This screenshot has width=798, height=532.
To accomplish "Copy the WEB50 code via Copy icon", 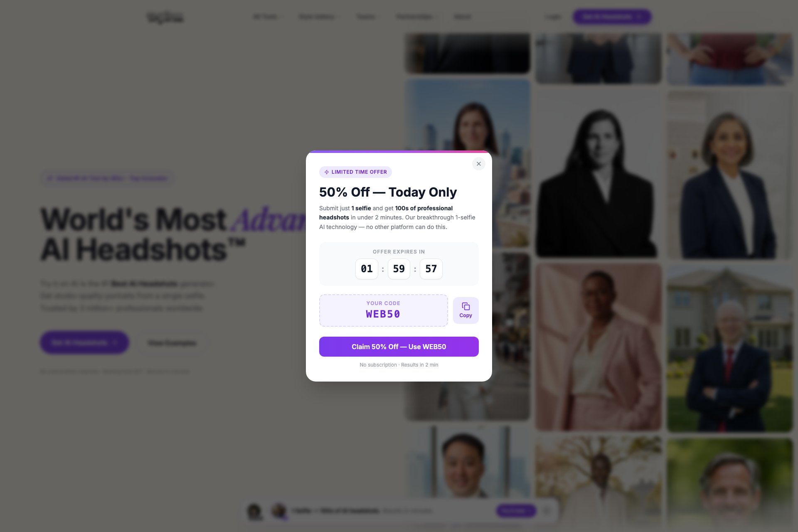I will [465, 310].
